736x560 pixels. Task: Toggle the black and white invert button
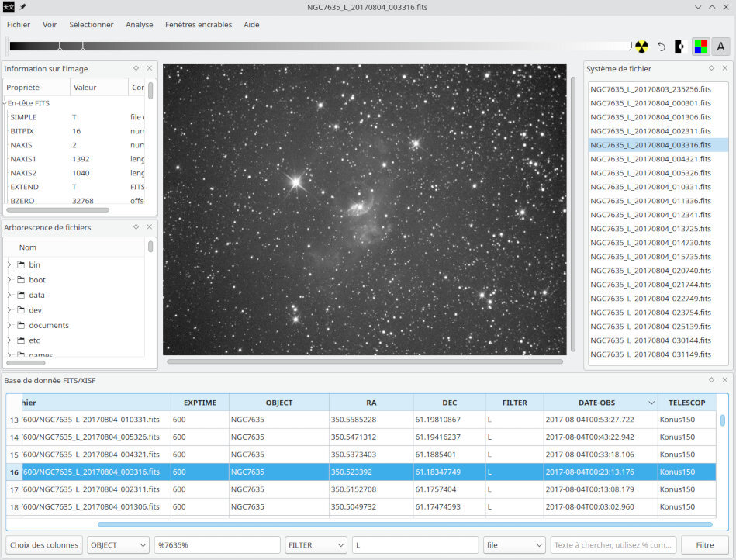point(680,47)
